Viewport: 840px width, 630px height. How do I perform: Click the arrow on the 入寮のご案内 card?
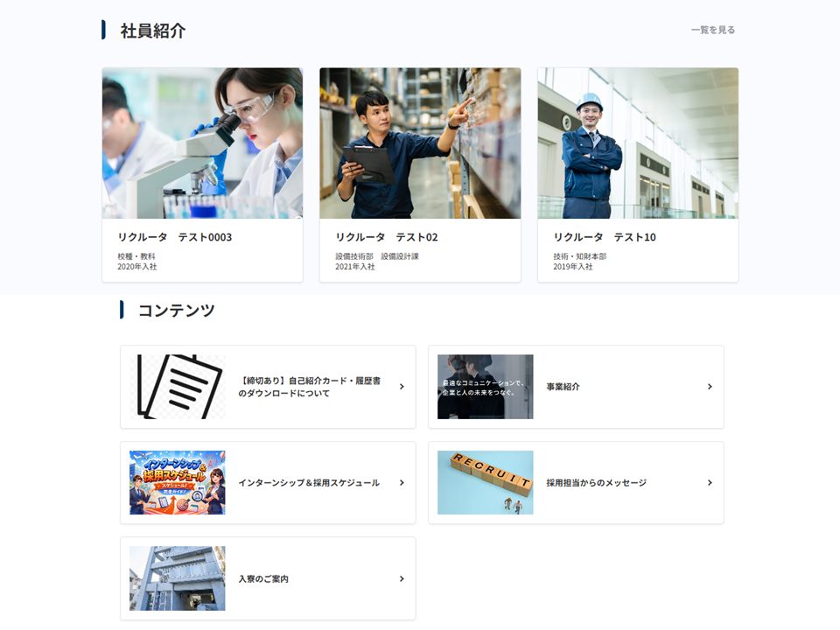coord(401,578)
